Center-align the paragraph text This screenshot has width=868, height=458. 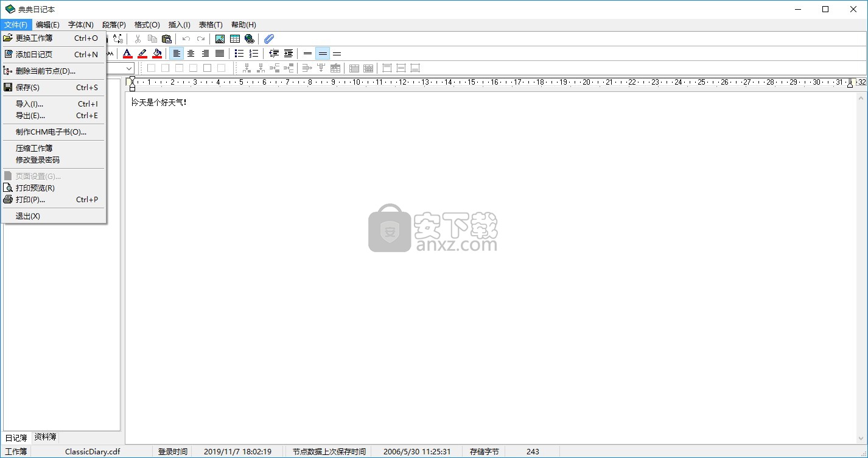point(191,54)
